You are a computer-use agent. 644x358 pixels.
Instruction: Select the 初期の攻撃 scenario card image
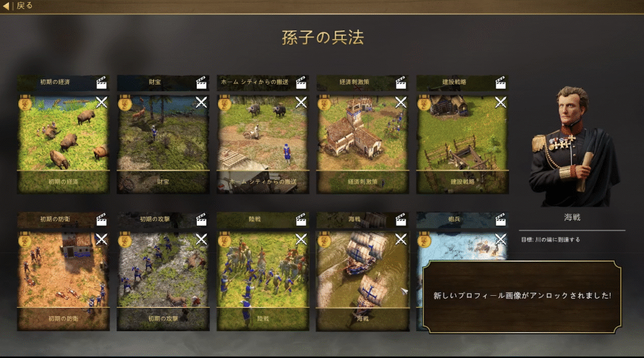pyautogui.click(x=163, y=270)
